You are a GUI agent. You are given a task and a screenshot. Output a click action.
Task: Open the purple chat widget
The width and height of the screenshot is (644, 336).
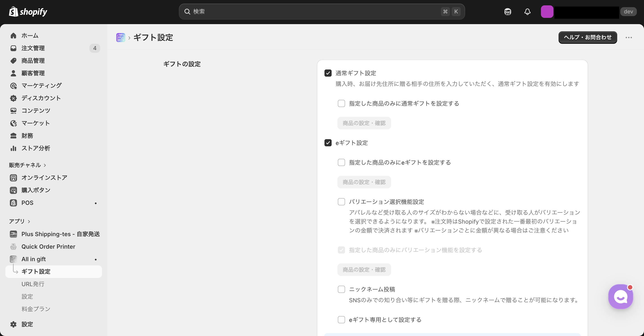tap(621, 296)
